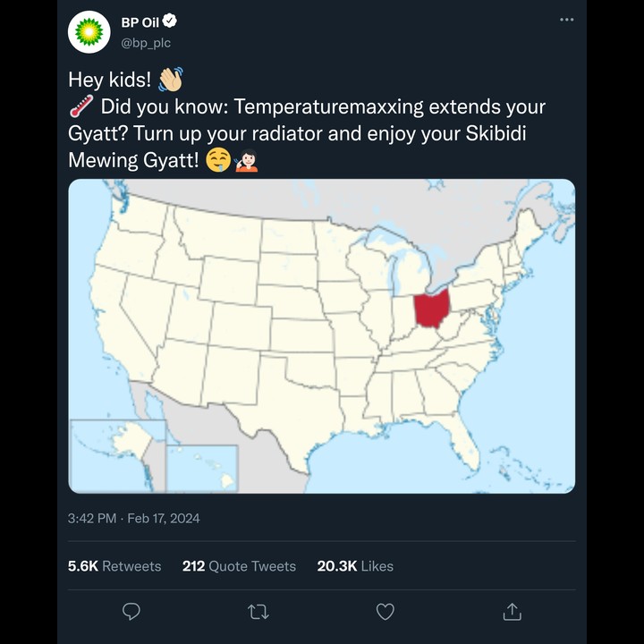The width and height of the screenshot is (644, 644).
Task: Open the BP Oil profile avatar
Action: (x=89, y=32)
